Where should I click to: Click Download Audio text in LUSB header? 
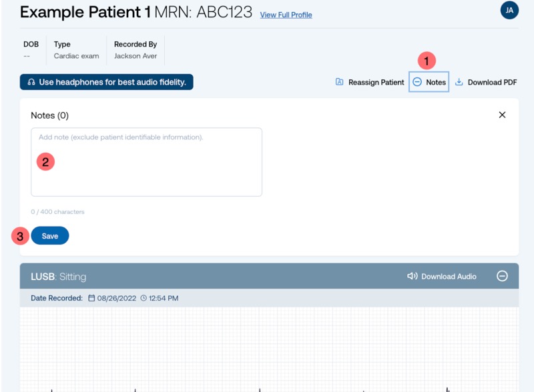[x=449, y=276]
